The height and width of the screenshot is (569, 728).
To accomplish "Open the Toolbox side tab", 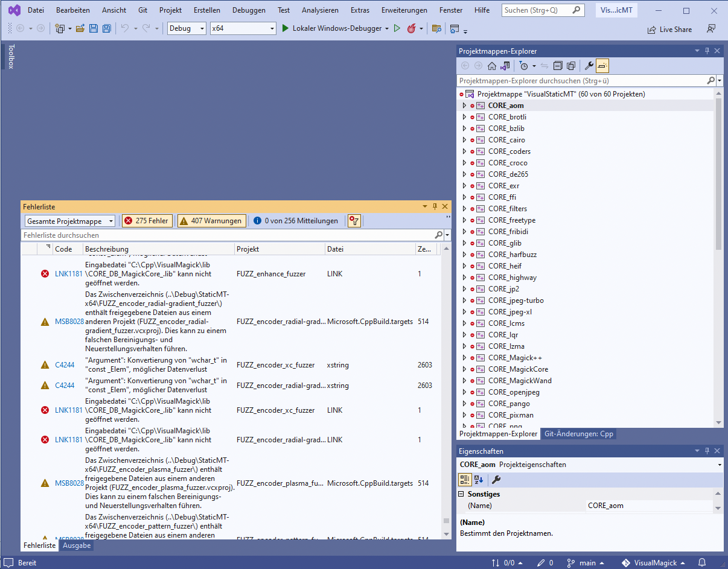I will (x=11, y=56).
